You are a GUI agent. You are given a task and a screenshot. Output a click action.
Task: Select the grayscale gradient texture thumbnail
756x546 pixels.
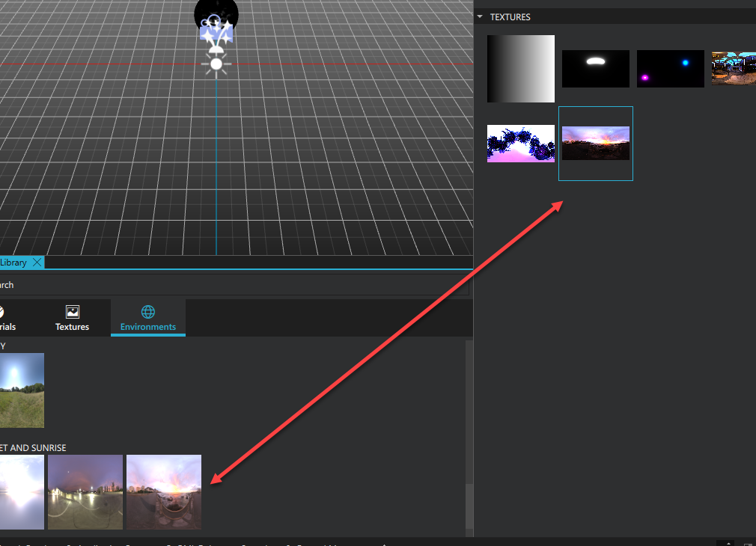[x=520, y=69]
